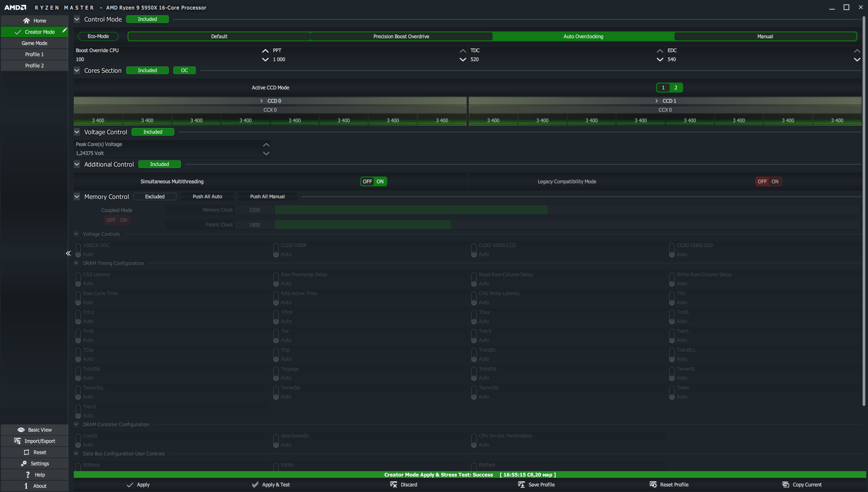This screenshot has width=868, height=492.
Task: Collapse sidebar with double-chevron icon
Action: 68,254
